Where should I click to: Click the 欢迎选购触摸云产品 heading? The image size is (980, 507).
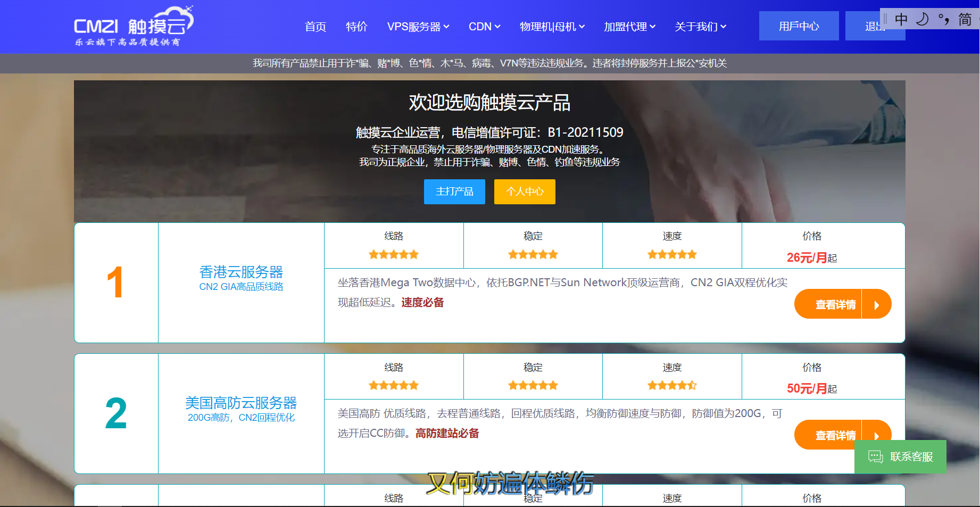tap(489, 102)
